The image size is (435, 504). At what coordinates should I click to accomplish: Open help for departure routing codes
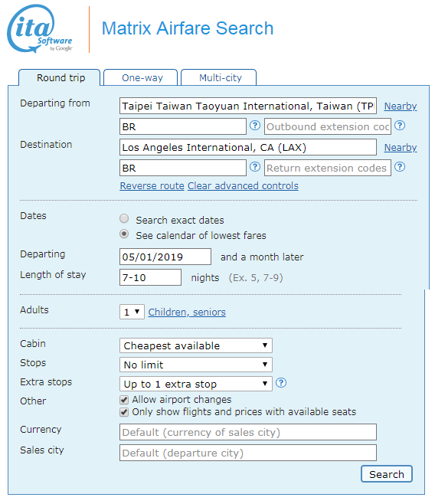point(255,126)
